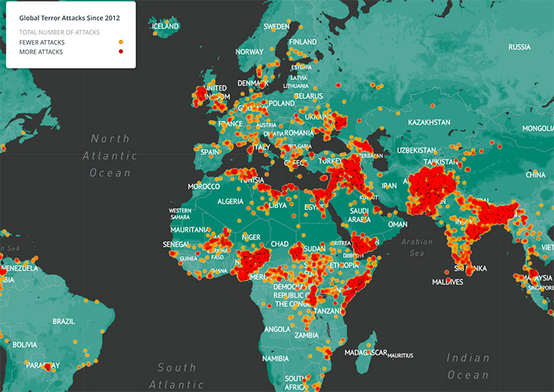Select the Morocco country label

pyautogui.click(x=204, y=186)
